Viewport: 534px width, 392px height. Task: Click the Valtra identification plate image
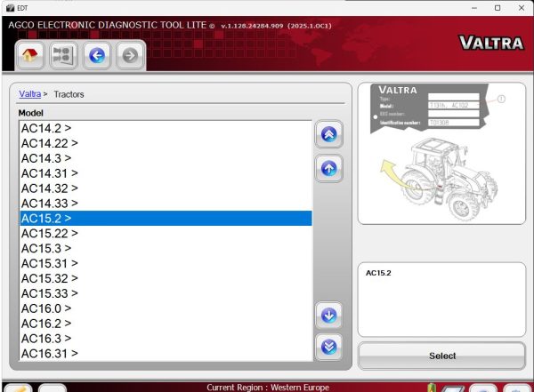pyautogui.click(x=430, y=108)
